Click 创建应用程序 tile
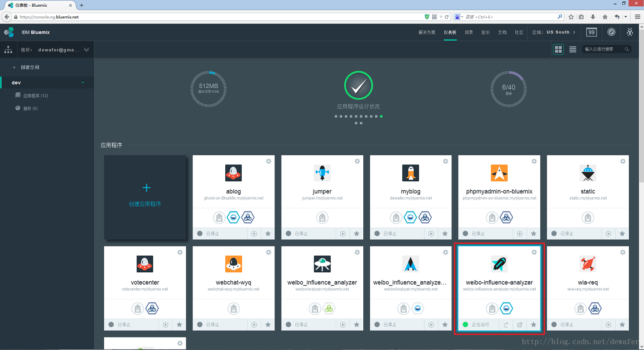The width and height of the screenshot is (644, 350). tap(145, 198)
